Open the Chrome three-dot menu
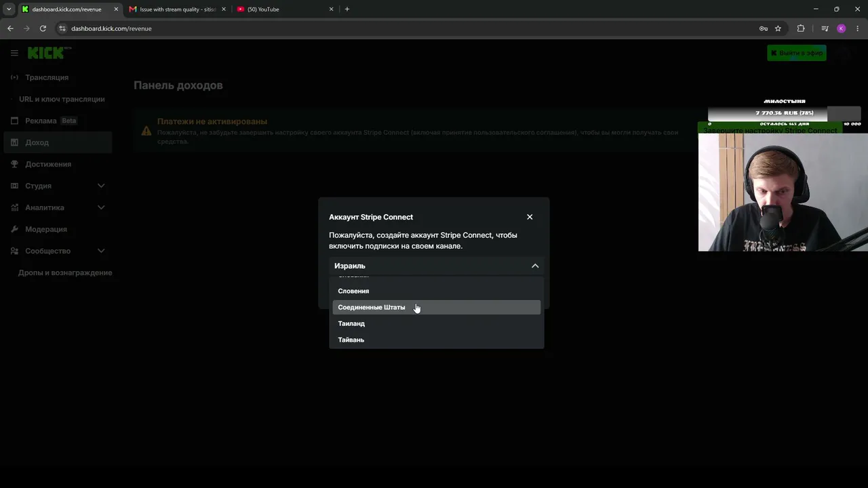The width and height of the screenshot is (868, 488). [859, 28]
